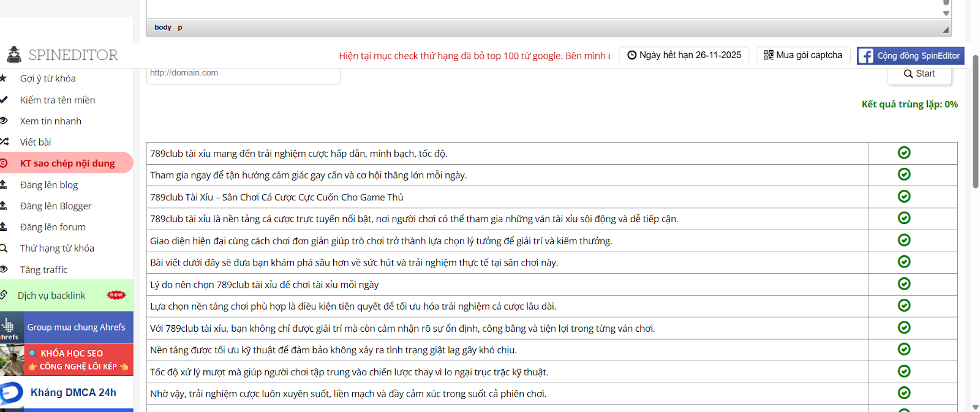Click Group mua chung Ahrefs banner

[67, 328]
